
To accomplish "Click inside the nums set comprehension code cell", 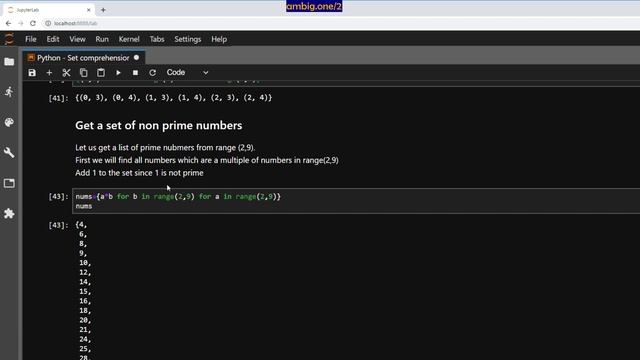I will [356, 201].
